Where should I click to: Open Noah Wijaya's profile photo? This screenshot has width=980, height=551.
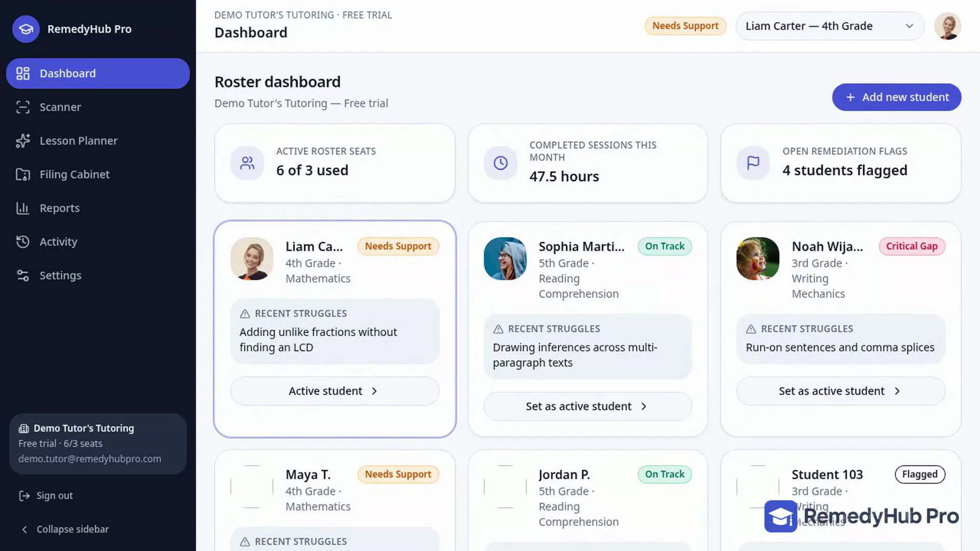pyautogui.click(x=757, y=259)
